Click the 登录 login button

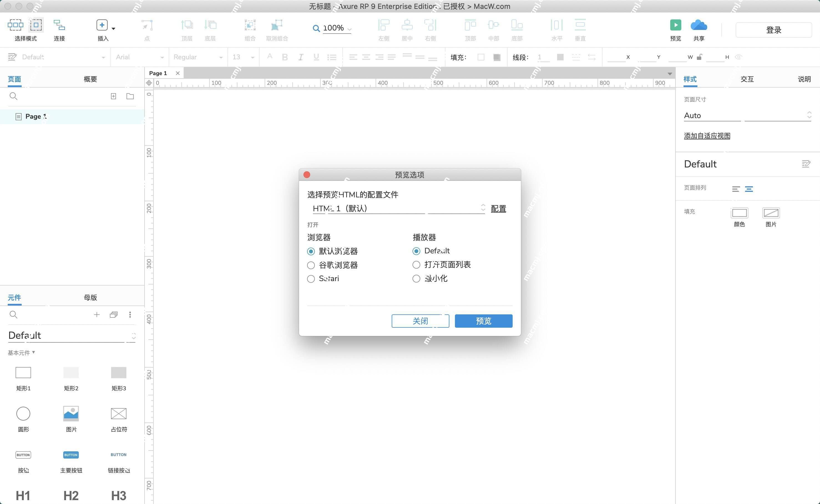[x=774, y=30]
